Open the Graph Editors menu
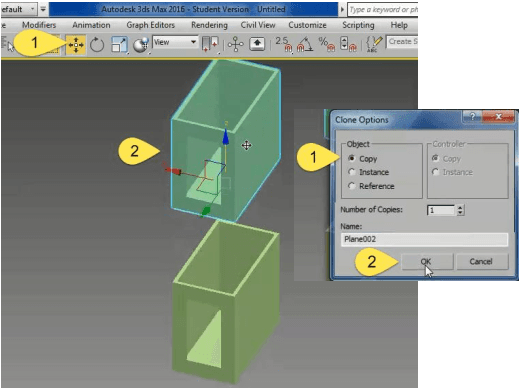The height and width of the screenshot is (388, 522). pyautogui.click(x=150, y=25)
